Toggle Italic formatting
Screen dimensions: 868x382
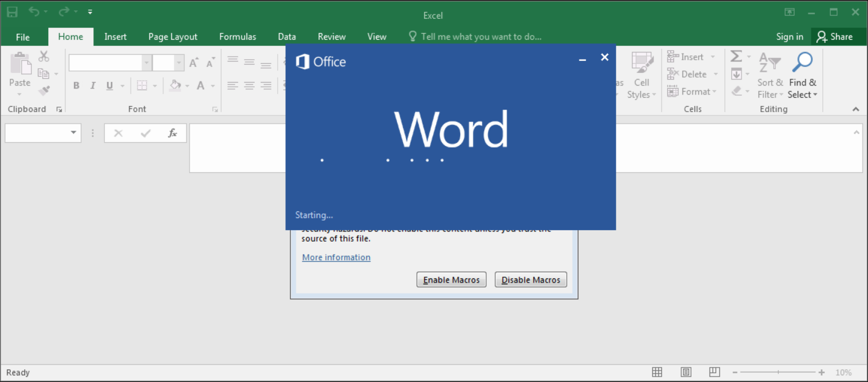pos(93,86)
